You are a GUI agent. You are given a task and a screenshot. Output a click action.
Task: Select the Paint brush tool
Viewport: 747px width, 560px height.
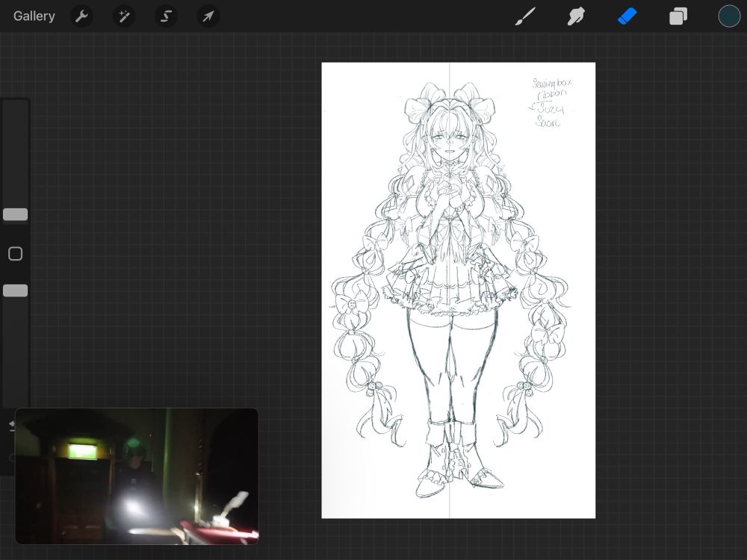525,16
